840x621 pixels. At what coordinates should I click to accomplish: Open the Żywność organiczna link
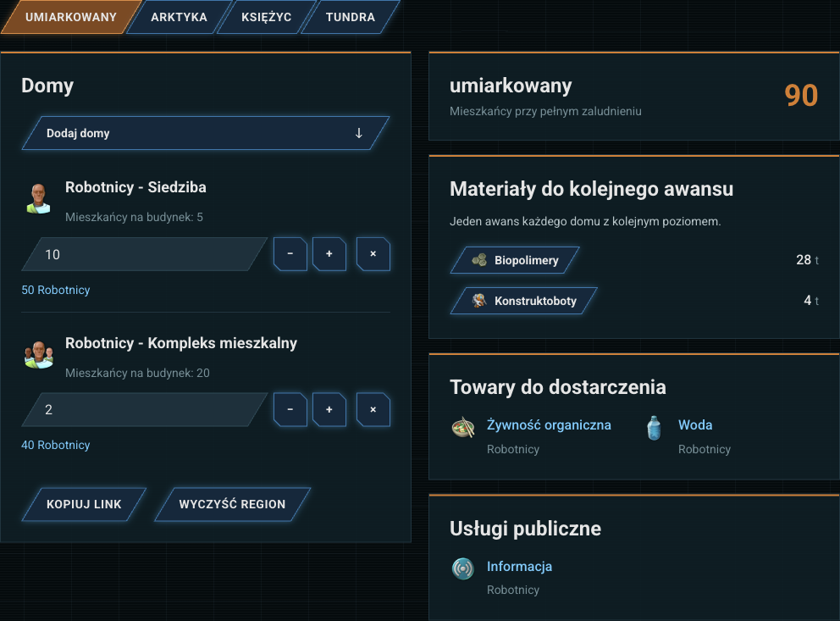point(549,425)
